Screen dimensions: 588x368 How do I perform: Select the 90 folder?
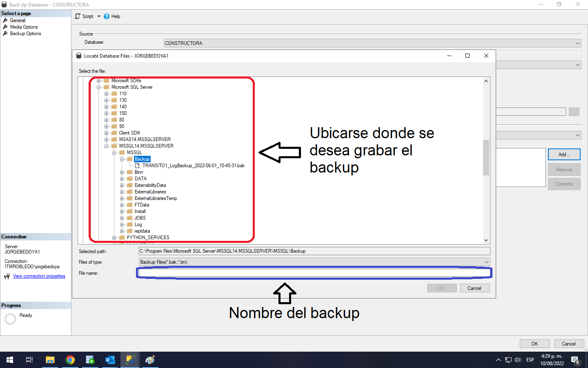pyautogui.click(x=121, y=126)
